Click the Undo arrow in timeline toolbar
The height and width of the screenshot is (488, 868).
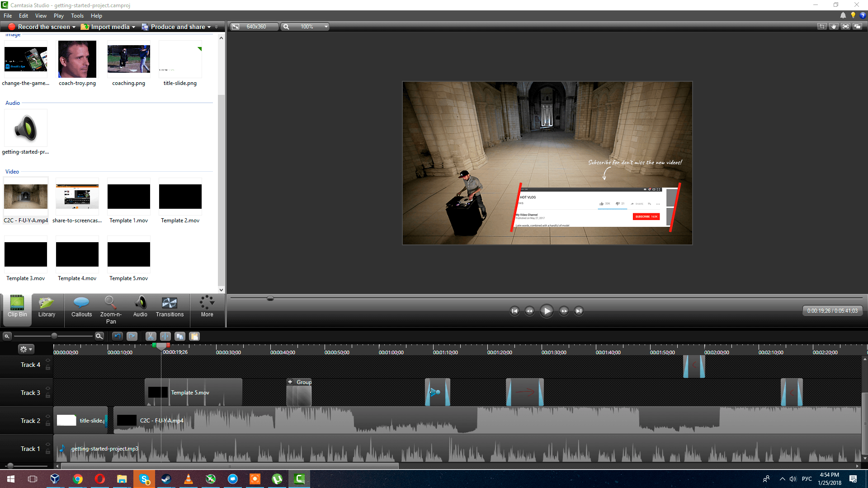[118, 336]
